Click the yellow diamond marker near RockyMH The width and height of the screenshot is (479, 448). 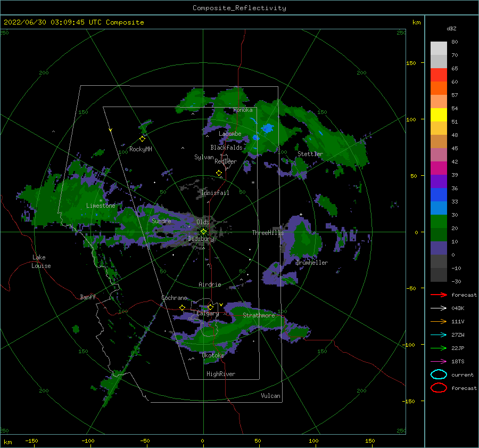(142, 139)
